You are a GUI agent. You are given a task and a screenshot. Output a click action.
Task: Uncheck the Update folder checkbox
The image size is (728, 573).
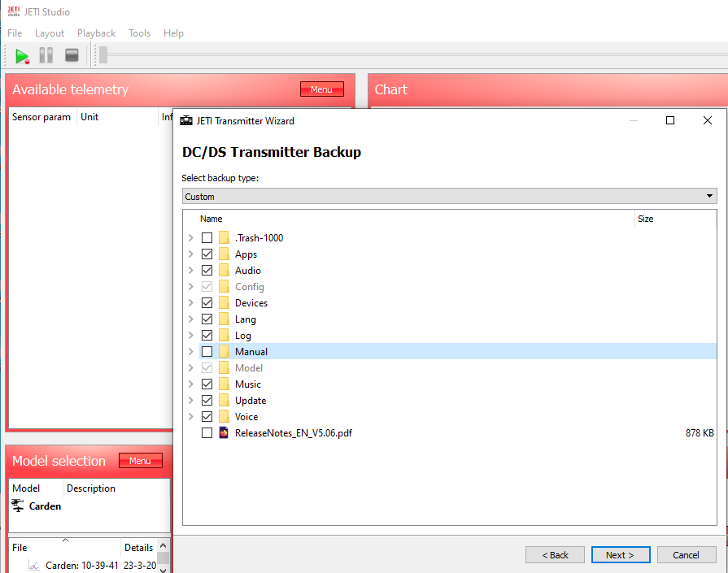point(207,400)
